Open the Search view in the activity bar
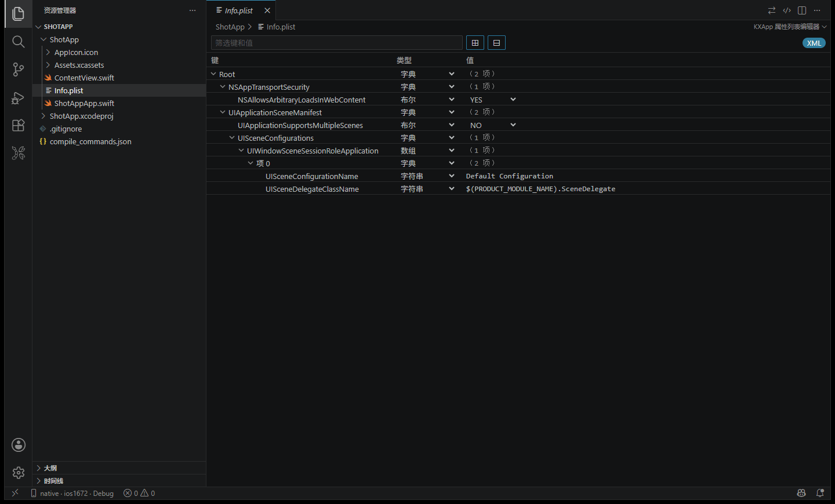The height and width of the screenshot is (504, 835). pos(18,42)
